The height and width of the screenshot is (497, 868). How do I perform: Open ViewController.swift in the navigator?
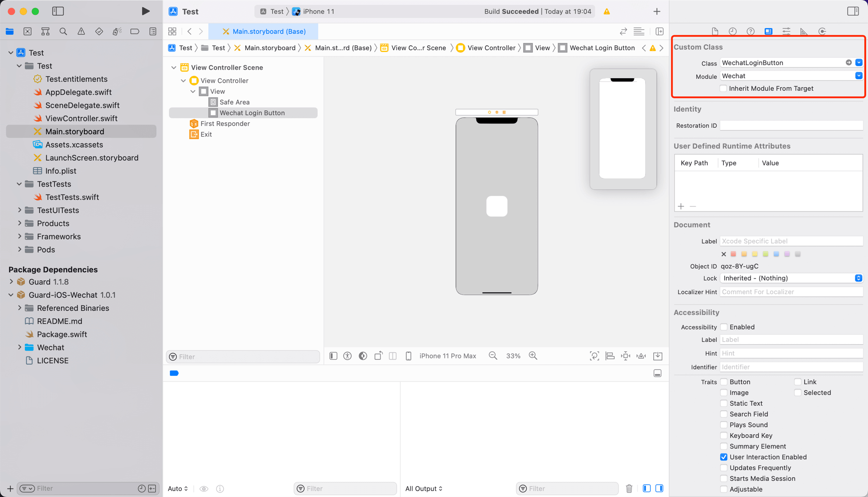pyautogui.click(x=81, y=118)
